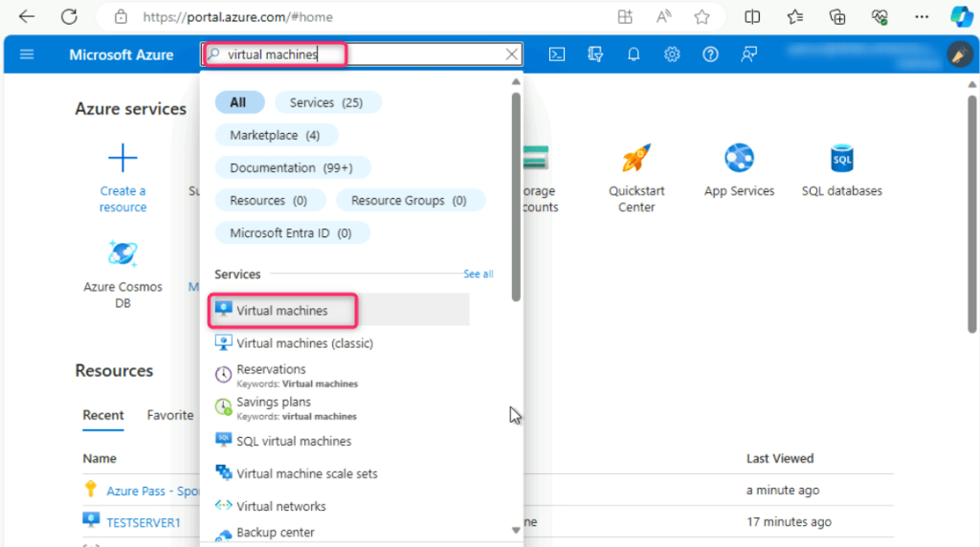980x547 pixels.
Task: Open App Services icon
Action: pyautogui.click(x=739, y=158)
